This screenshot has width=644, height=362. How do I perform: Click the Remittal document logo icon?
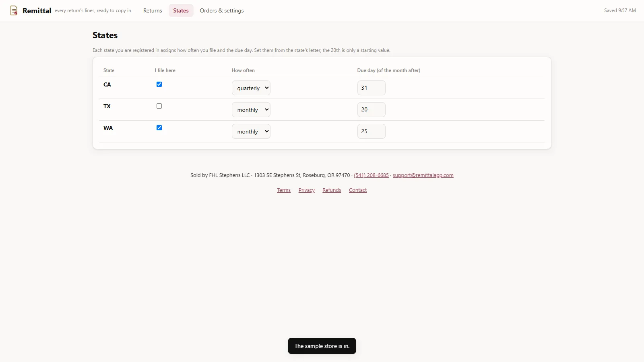[x=14, y=10]
